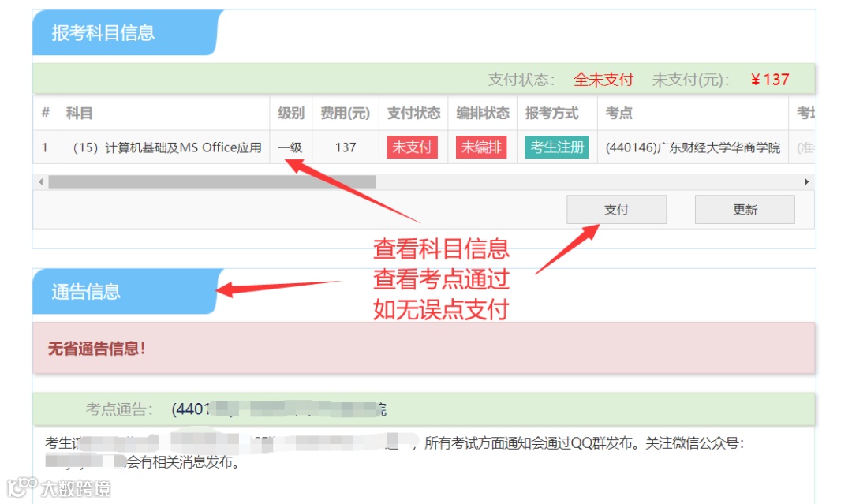Click the exam site cell 广东财经大学华商学院
Screen dimensions: 852x504
point(693,147)
